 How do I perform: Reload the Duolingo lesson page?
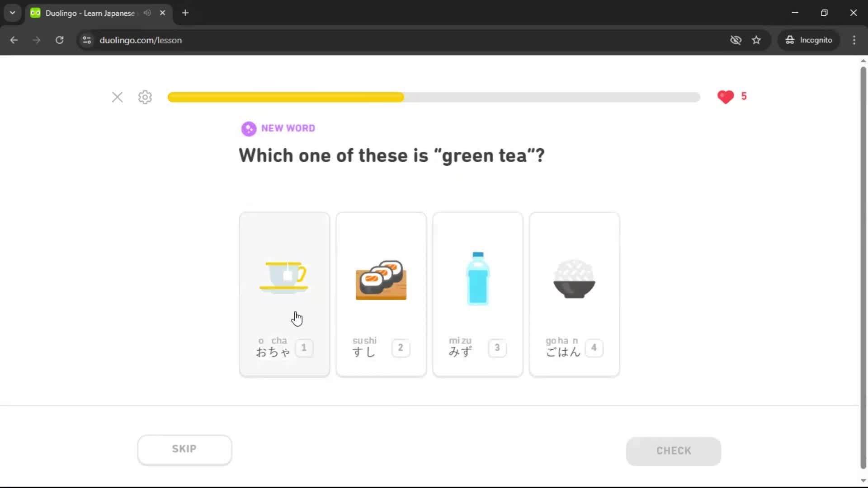pos(59,40)
